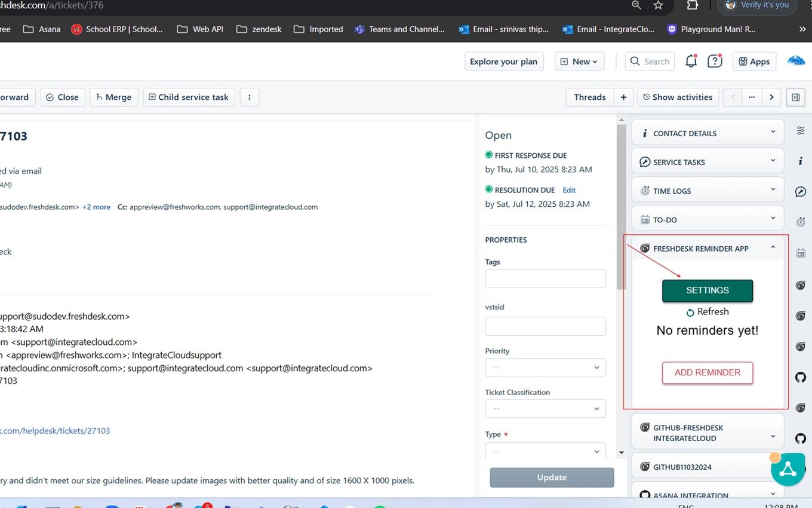Image resolution: width=812 pixels, height=508 pixels.
Task: Click the customize widgets sliders icon
Action: [x=801, y=130]
